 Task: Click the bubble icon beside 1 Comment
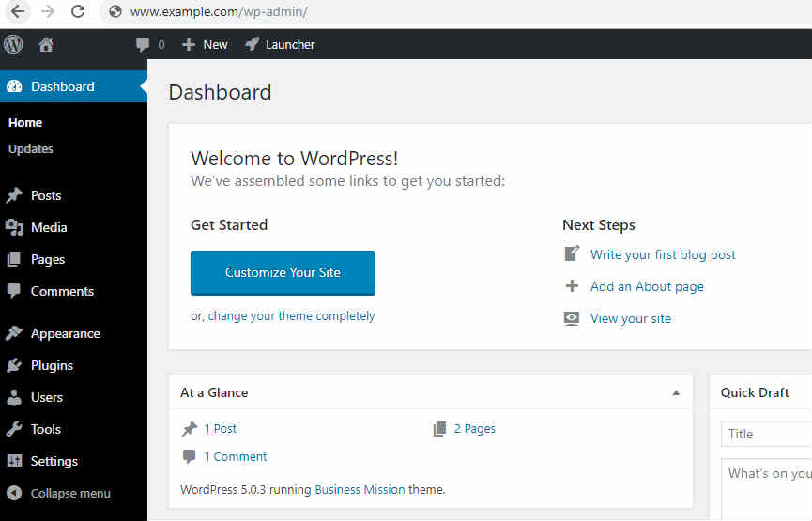(189, 457)
